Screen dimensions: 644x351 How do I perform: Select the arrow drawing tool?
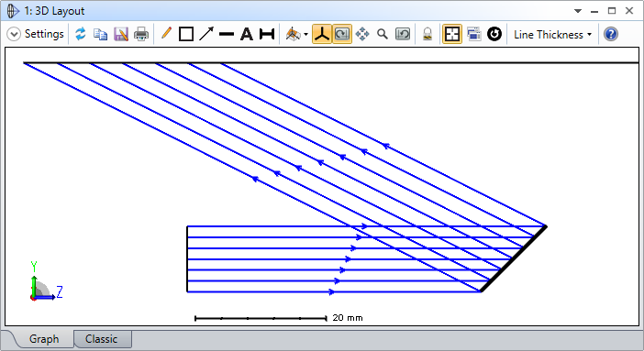tap(206, 34)
